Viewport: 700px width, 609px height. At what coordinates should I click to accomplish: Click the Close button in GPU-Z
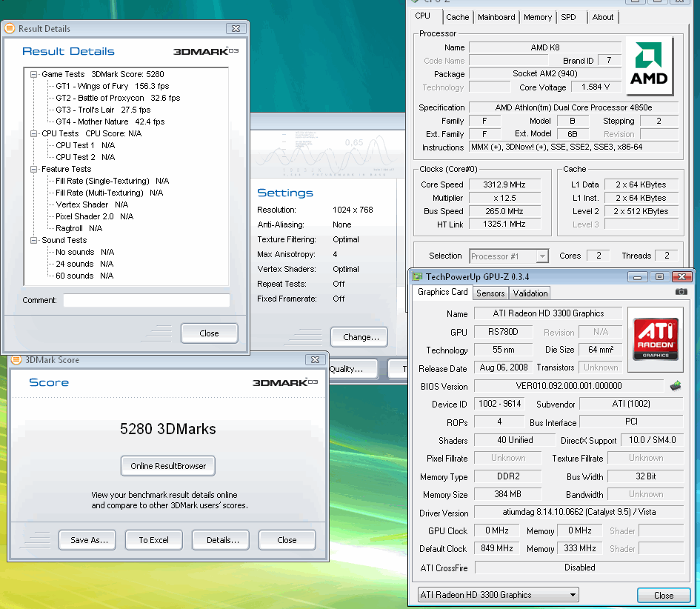pos(664,595)
